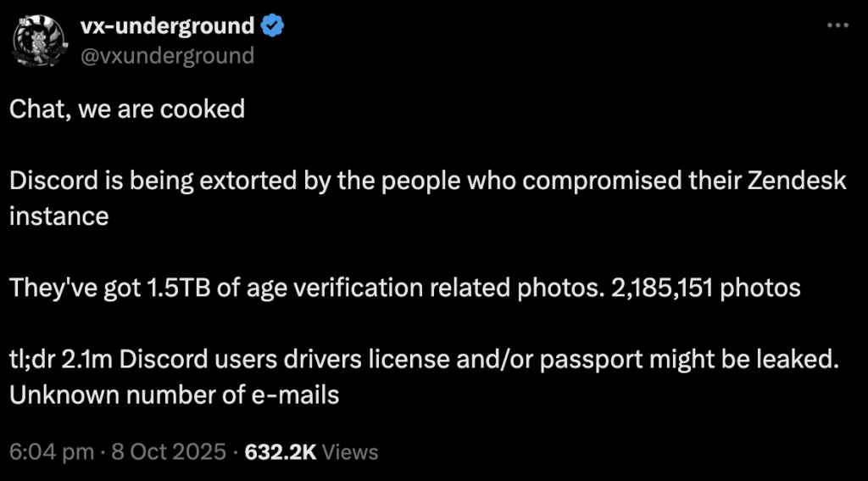Open the vx-underground profile avatar
This screenshot has width=868, height=481.
(37, 40)
